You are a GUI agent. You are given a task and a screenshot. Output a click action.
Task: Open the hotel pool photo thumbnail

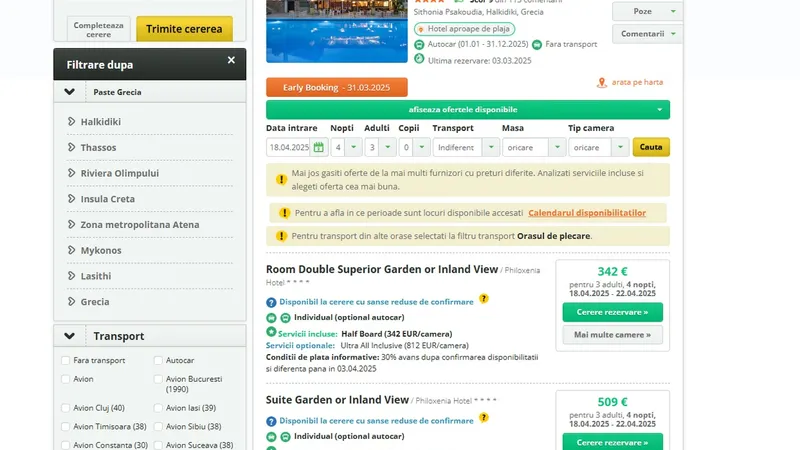coord(337,31)
